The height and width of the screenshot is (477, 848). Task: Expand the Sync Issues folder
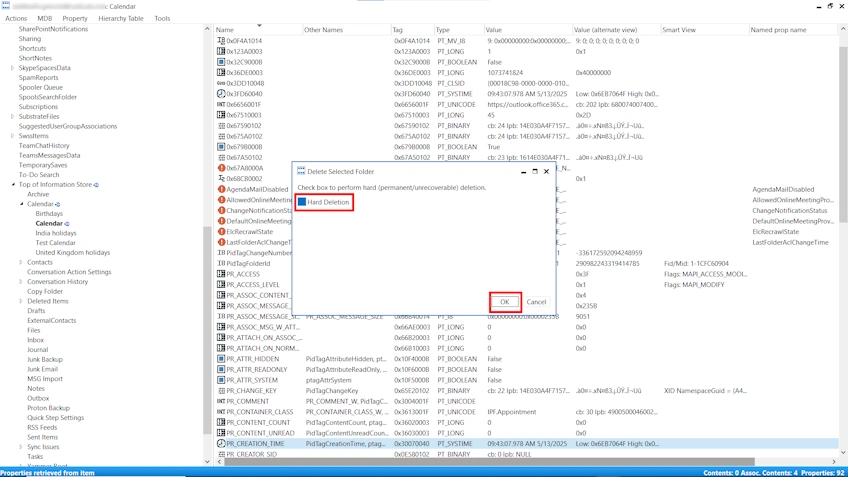point(21,447)
